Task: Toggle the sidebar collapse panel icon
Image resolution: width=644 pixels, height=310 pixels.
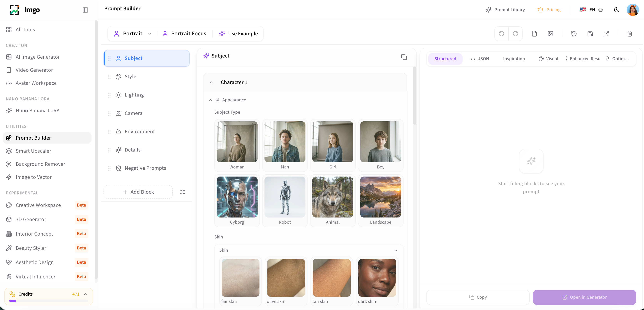Action: [85, 10]
